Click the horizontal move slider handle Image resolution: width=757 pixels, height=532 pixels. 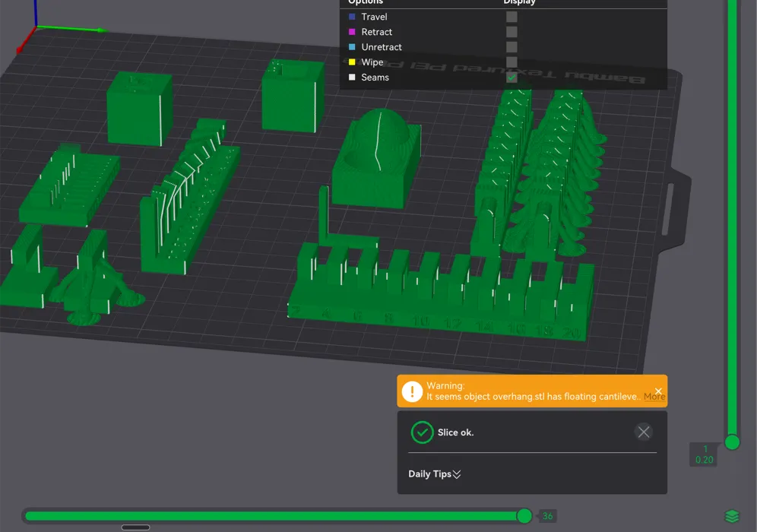pyautogui.click(x=524, y=515)
